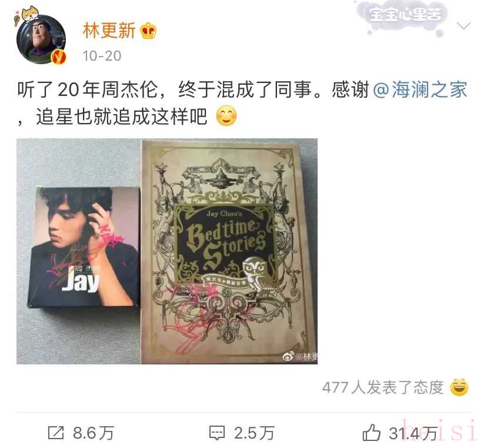487x448 pixels.
Task: Like the post with thumbs-up icon
Action: coord(371,432)
